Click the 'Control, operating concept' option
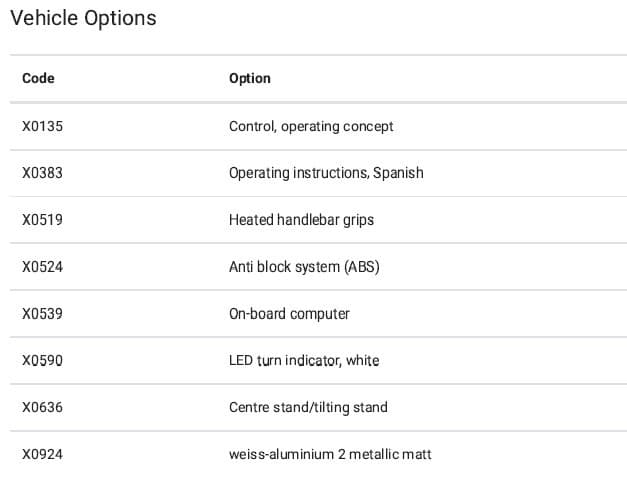The image size is (627, 496). coord(311,126)
